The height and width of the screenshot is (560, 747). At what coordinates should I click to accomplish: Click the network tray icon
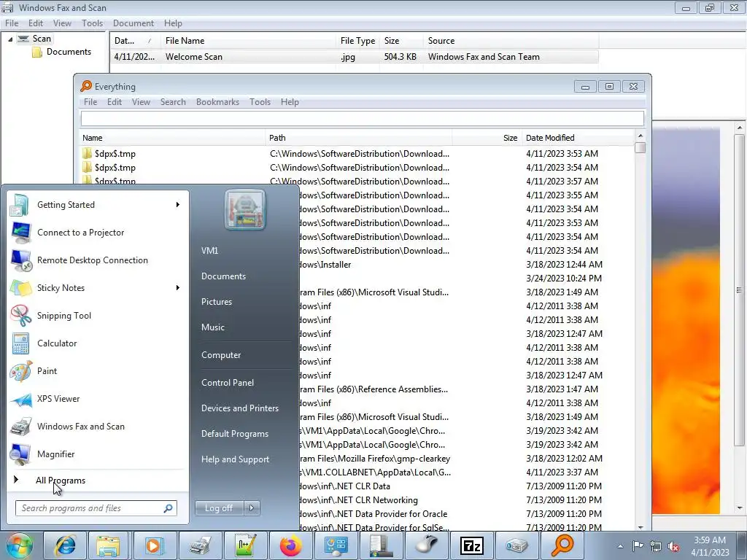[656, 546]
